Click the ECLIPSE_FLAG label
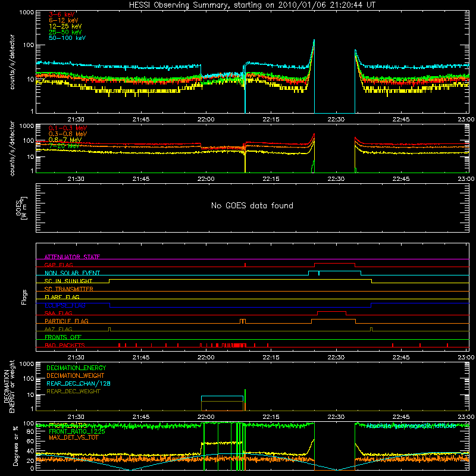This screenshot has width=476, height=476. (x=65, y=305)
